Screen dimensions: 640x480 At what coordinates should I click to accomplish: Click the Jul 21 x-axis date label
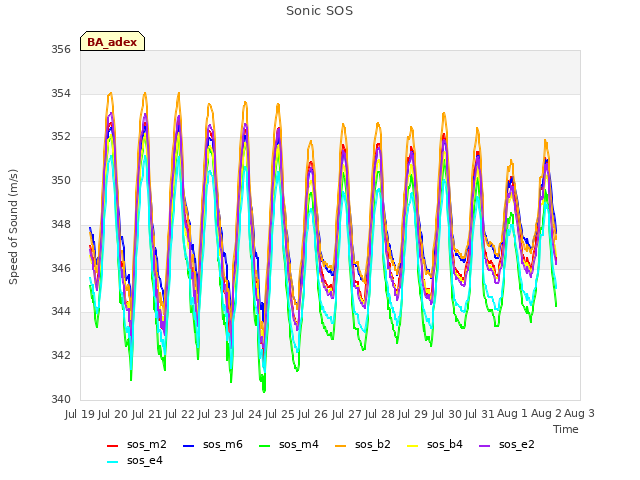pos(147,414)
